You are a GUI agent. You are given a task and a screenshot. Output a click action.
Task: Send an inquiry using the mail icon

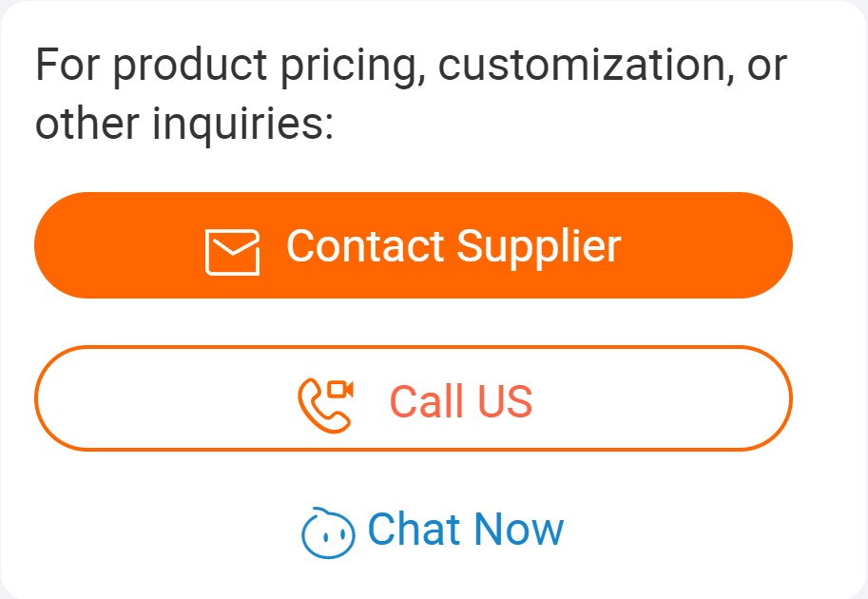[x=232, y=253]
